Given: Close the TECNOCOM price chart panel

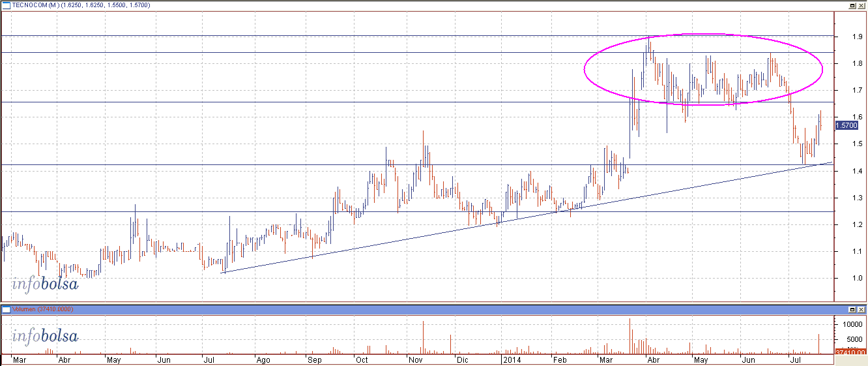Looking at the screenshot, I should (861, 5).
